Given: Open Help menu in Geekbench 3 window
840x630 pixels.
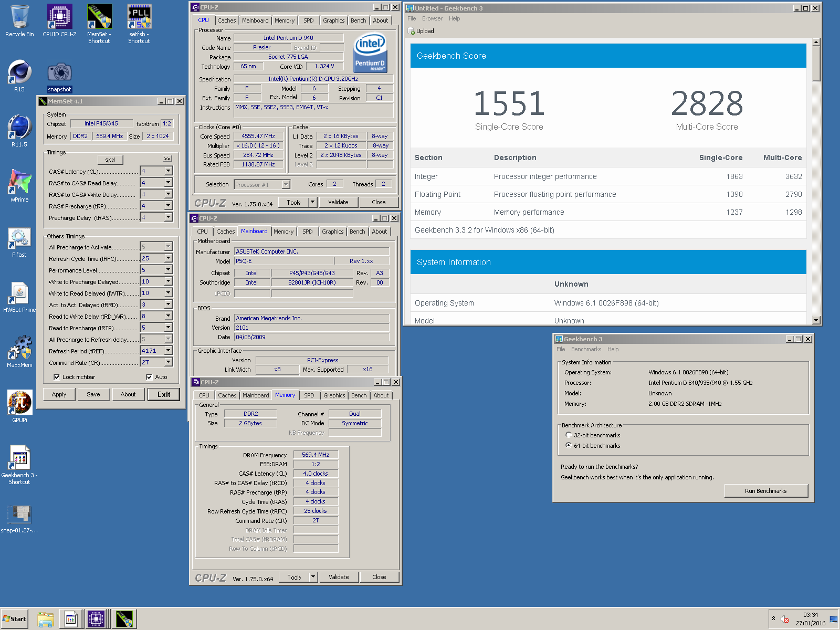Looking at the screenshot, I should [613, 349].
